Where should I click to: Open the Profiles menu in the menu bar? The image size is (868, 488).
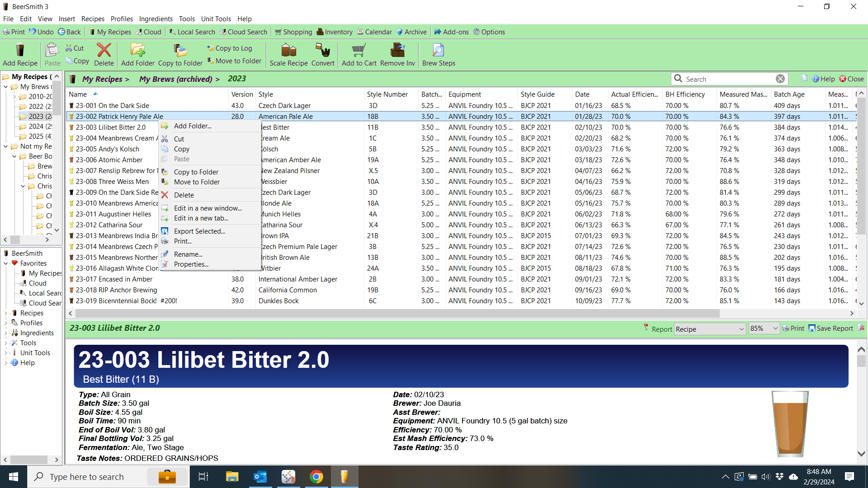pyautogui.click(x=122, y=19)
